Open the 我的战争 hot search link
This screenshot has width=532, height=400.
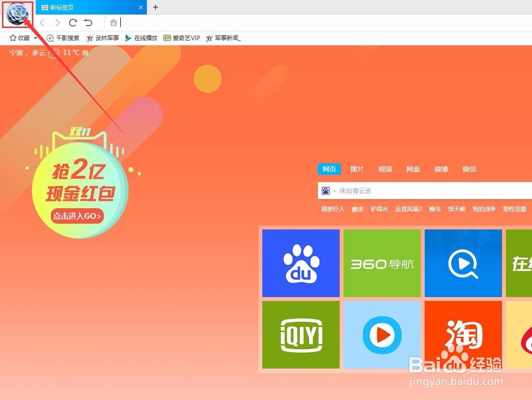coord(484,209)
